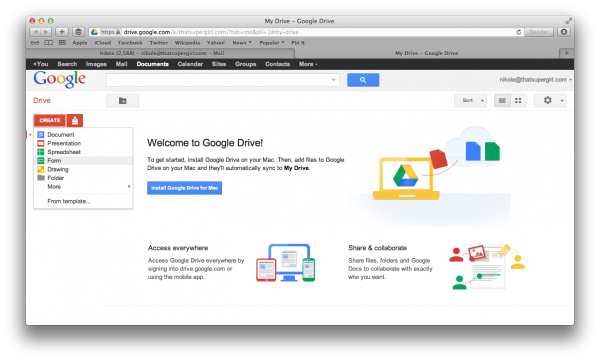Open Top Sites grid icon
Screen dimensions: 600x361
click(62, 43)
